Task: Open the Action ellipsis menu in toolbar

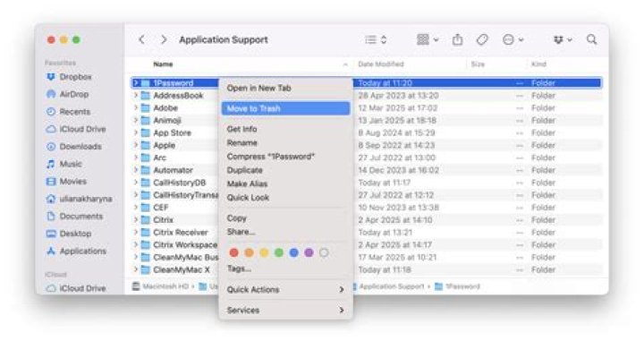Action: pos(513,40)
